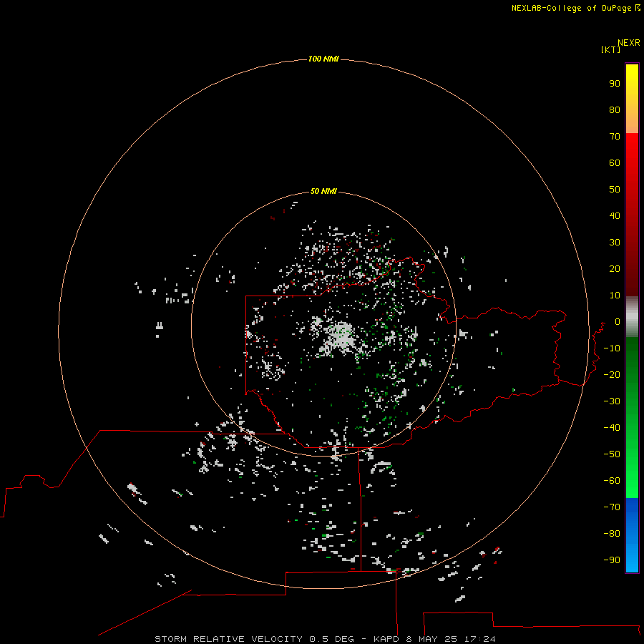Click the KAPD radar site identifier in the caption

click(386, 639)
